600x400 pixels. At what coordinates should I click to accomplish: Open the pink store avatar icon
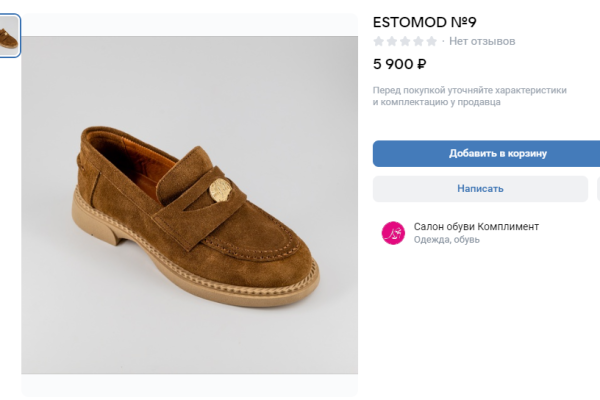point(393,233)
